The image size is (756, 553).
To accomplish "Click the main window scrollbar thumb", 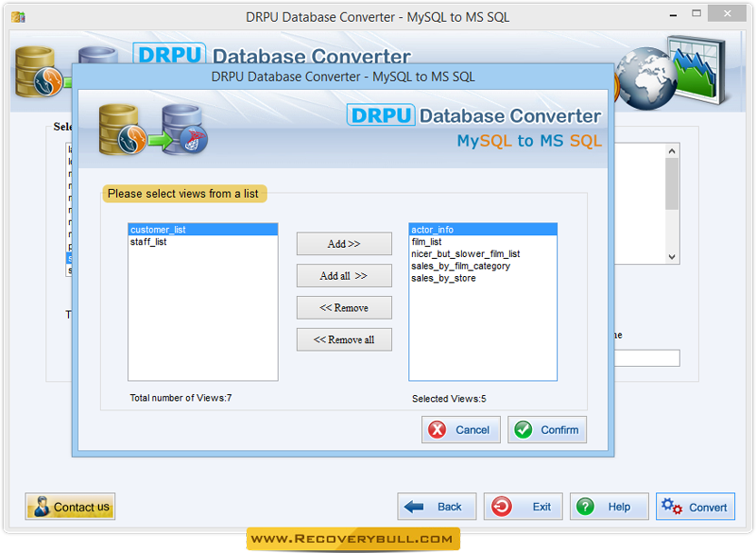I will click(x=673, y=183).
